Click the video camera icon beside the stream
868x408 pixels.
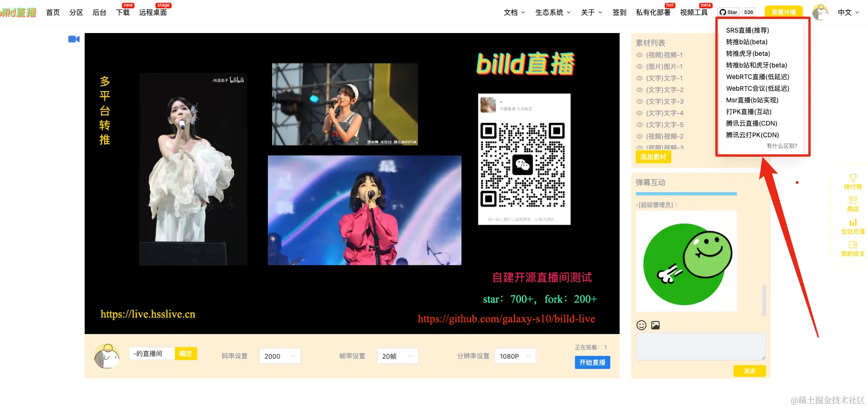coord(74,39)
